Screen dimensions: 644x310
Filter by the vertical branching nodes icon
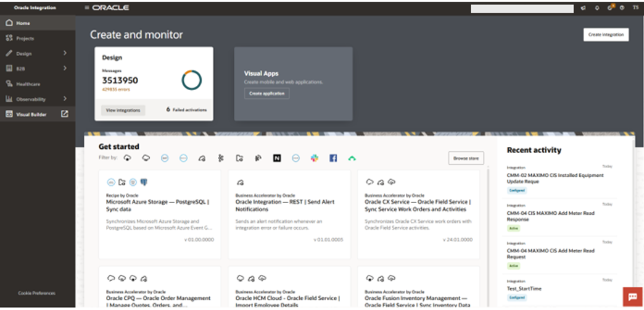221,158
